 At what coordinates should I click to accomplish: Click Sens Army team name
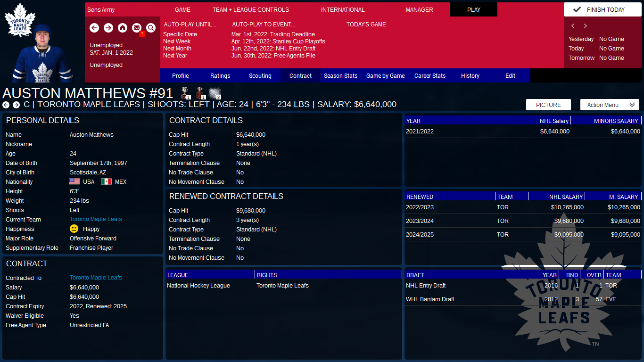(x=101, y=9)
